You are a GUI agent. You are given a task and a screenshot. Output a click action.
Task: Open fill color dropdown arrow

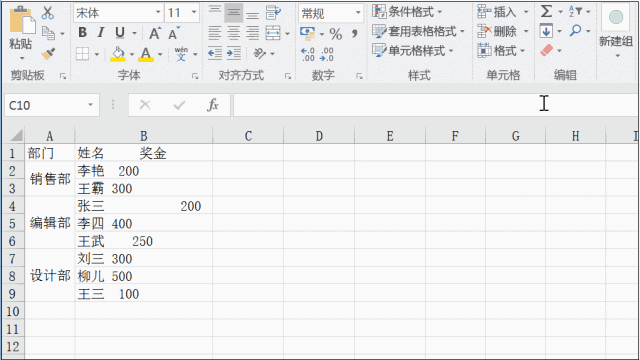click(131, 54)
